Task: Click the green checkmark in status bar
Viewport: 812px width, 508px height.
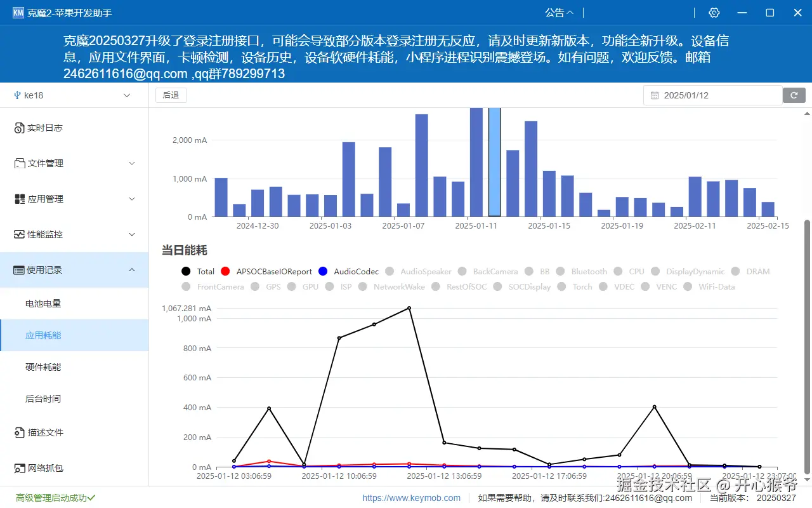Action: (x=91, y=498)
